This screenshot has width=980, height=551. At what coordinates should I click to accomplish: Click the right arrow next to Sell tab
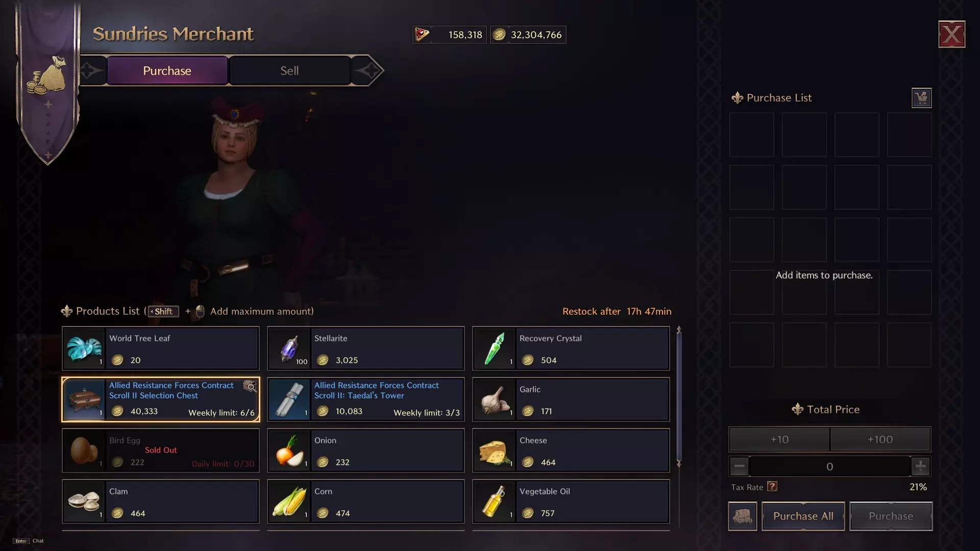click(x=369, y=70)
